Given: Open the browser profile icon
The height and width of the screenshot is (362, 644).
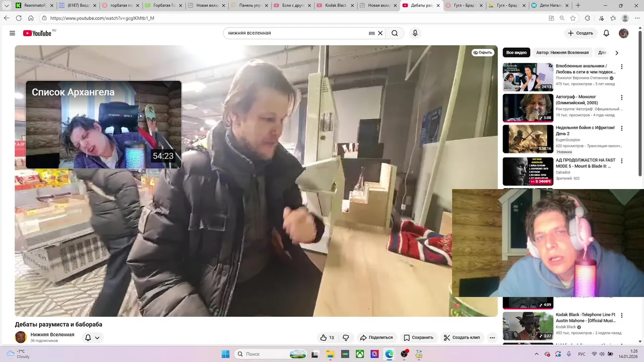Looking at the screenshot, I should (625, 18).
